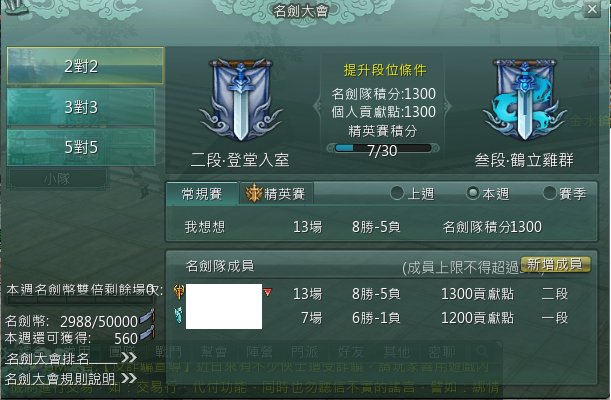Close the 名劍大會 window
Viewport: 611px width, 400px height.
592,9
